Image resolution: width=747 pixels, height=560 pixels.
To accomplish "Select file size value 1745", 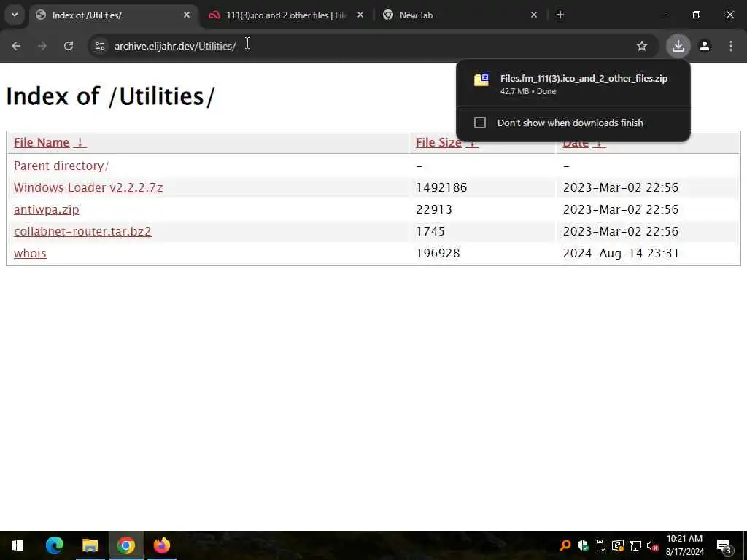I will (430, 231).
